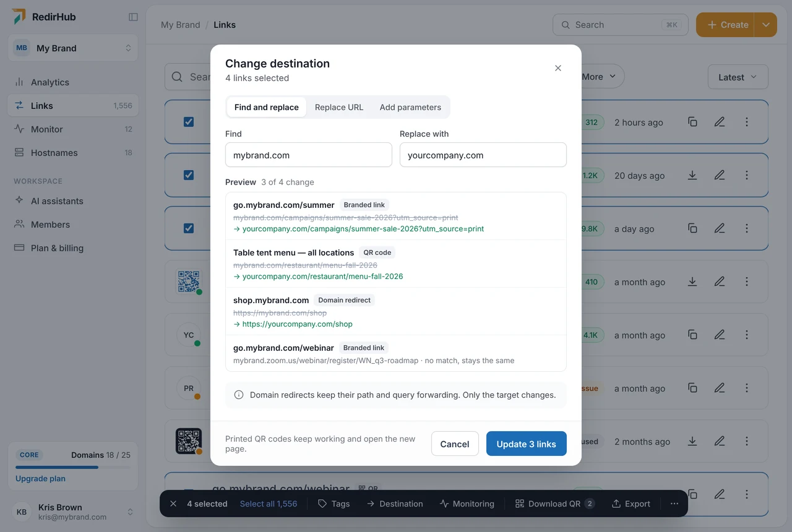The width and height of the screenshot is (792, 532).
Task: Open more options for 4.1K clicks row
Action: 747,335
